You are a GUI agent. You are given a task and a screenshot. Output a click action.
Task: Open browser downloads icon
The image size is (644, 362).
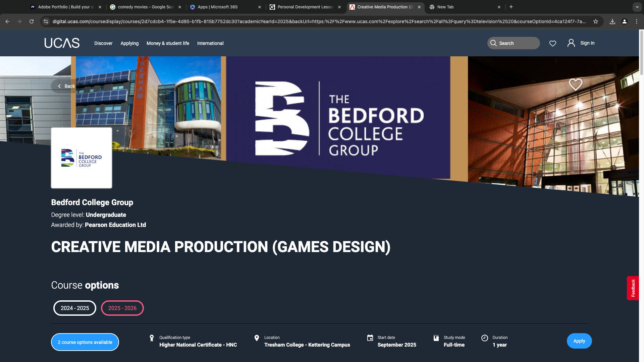coord(612,21)
